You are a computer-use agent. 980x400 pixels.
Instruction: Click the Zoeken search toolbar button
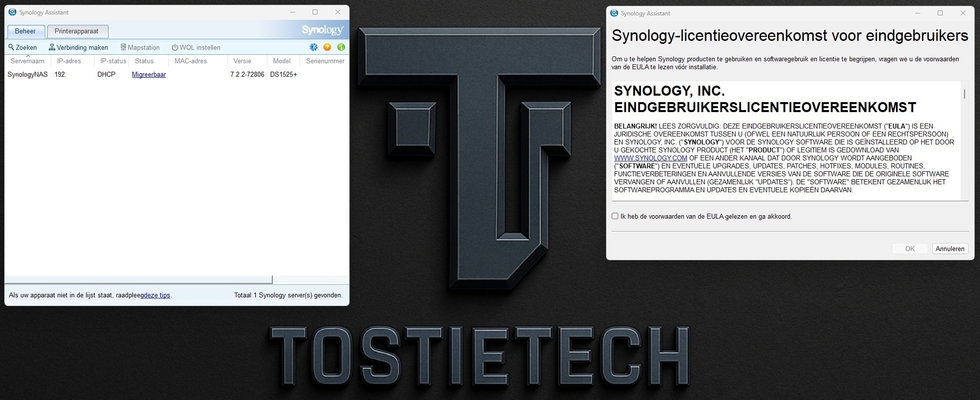tap(22, 47)
